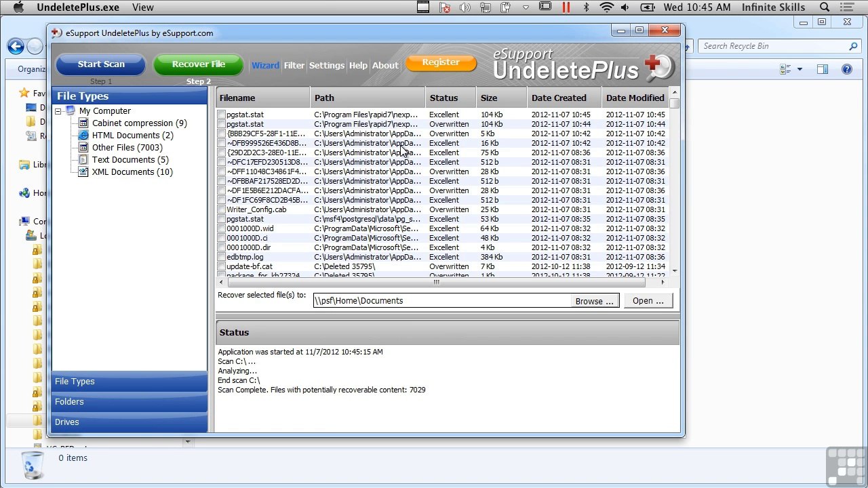Click the volume icon beside the Wi-Fi icon

click(x=625, y=7)
